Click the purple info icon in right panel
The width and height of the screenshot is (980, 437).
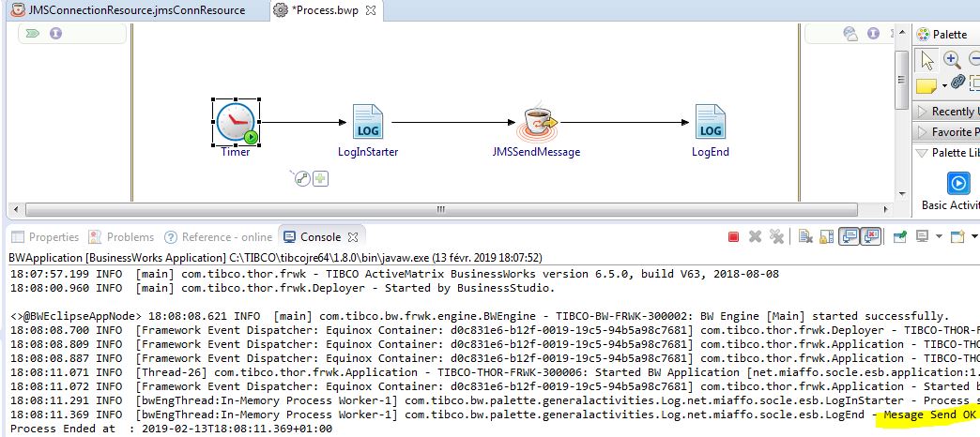pos(873,34)
